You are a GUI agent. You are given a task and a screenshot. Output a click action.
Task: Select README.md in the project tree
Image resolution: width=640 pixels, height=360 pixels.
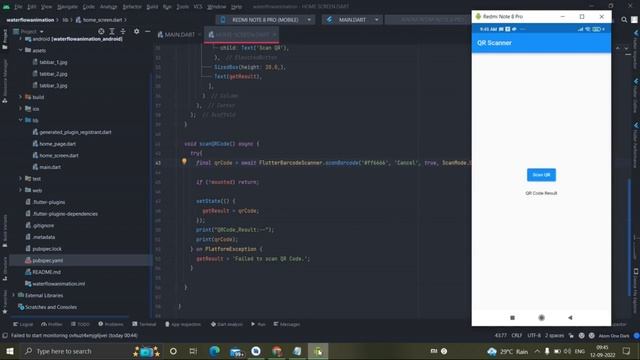(46, 272)
